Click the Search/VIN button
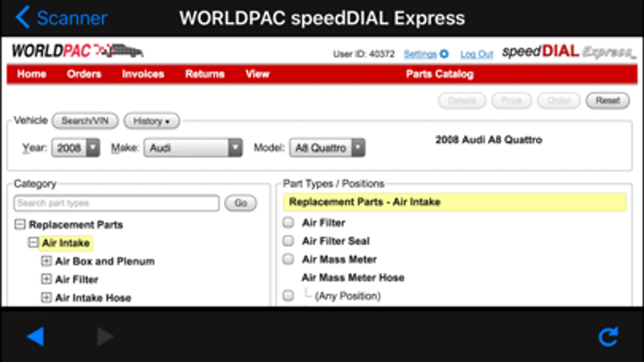The width and height of the screenshot is (644, 362). [x=85, y=121]
